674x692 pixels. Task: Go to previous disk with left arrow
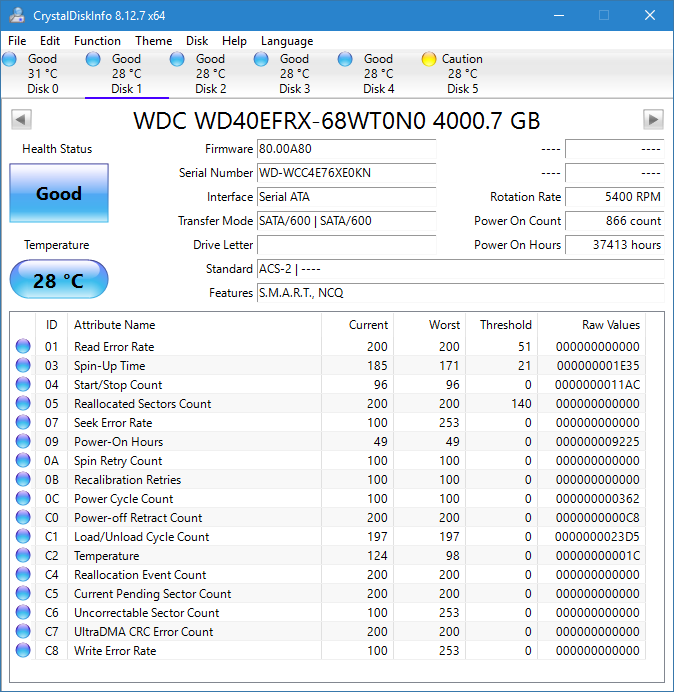(x=21, y=120)
